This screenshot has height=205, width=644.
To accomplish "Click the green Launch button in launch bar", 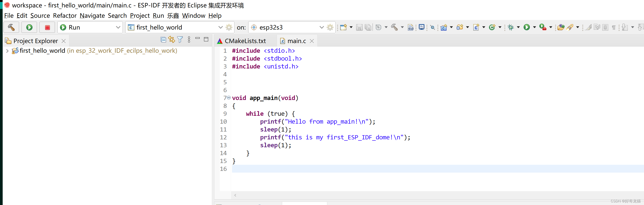I will click(x=29, y=27).
